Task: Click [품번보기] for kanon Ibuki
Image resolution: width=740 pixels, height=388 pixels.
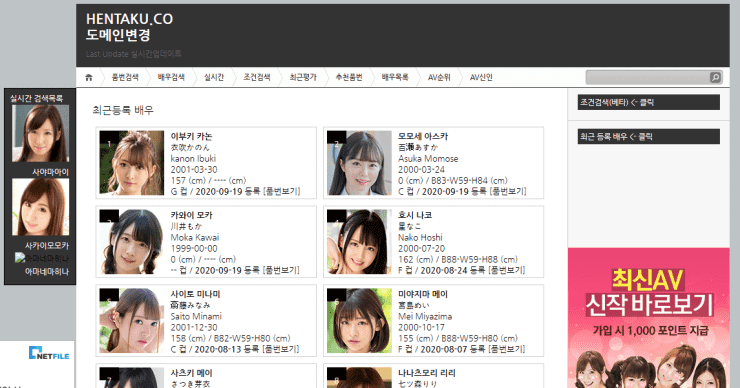Action: click(x=282, y=192)
